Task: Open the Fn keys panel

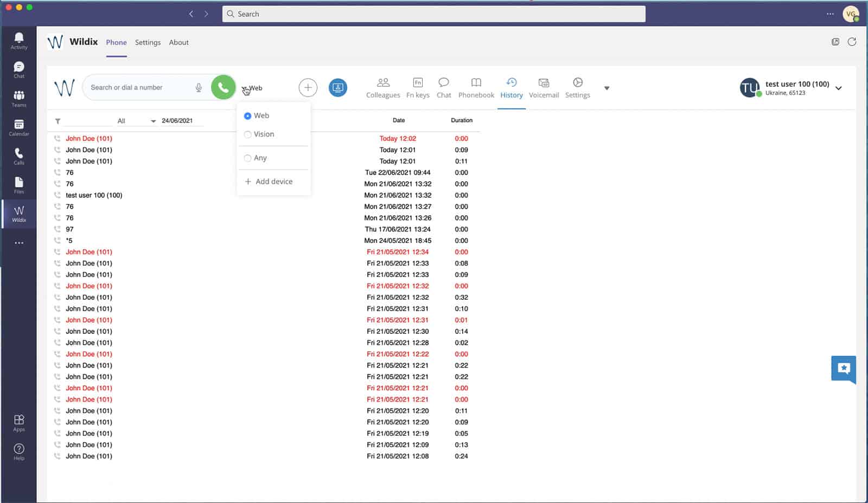Action: coord(418,88)
